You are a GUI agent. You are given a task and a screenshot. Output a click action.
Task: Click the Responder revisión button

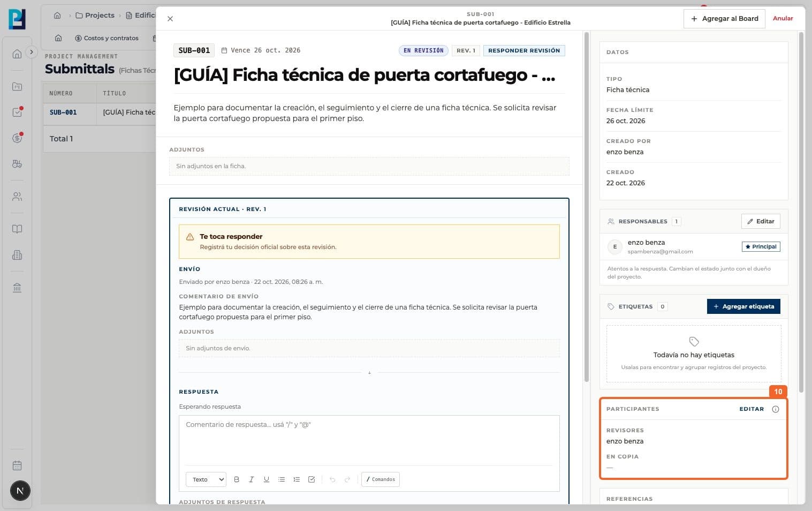pos(524,50)
